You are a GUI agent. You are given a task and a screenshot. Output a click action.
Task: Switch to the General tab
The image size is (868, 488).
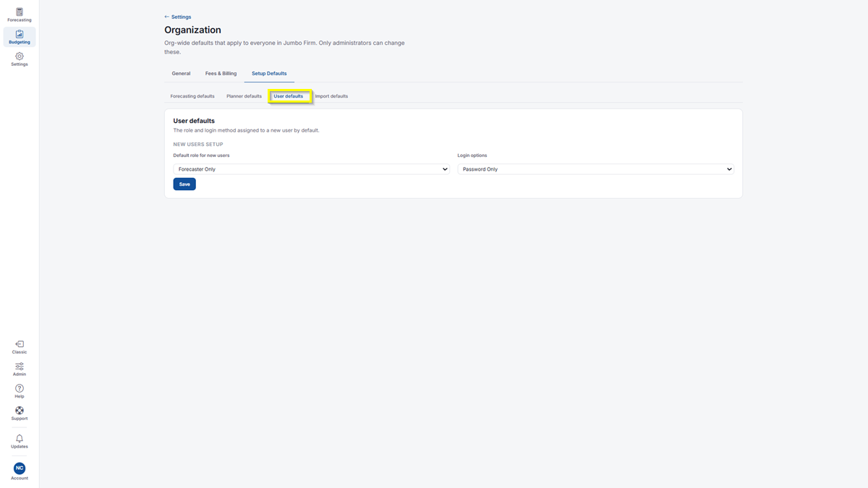tap(181, 74)
